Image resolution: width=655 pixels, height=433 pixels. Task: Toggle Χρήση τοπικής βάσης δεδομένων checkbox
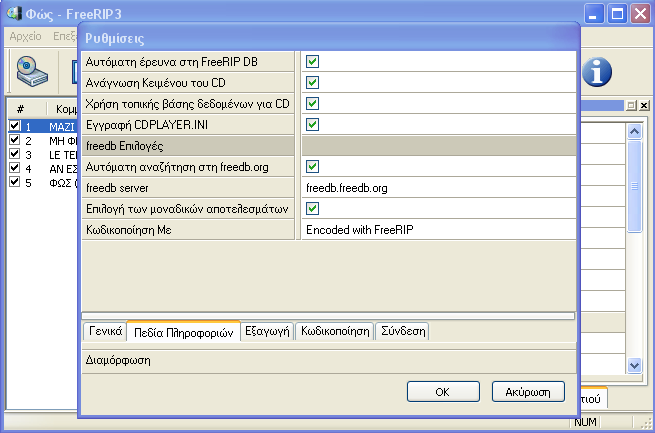click(312, 103)
